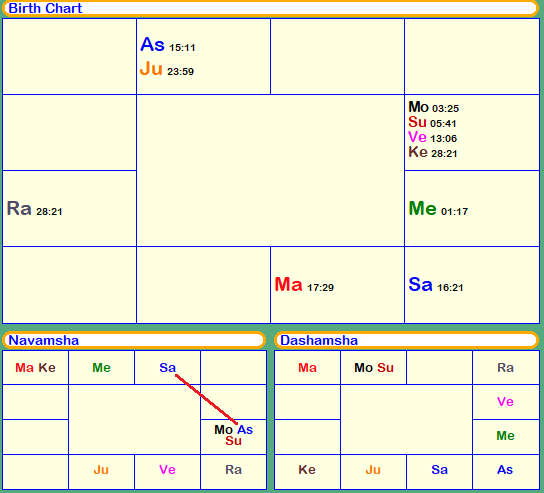
Task: Select Ve 13:06 planet entry
Action: [x=433, y=137]
